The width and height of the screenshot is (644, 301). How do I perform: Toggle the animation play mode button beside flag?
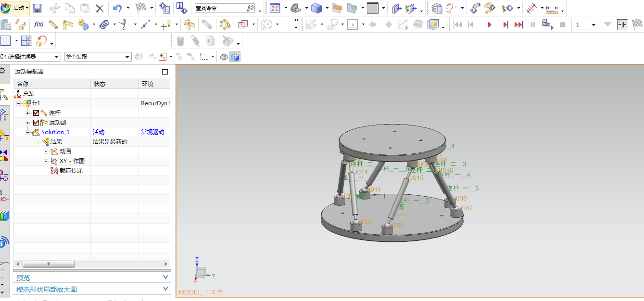point(622,25)
